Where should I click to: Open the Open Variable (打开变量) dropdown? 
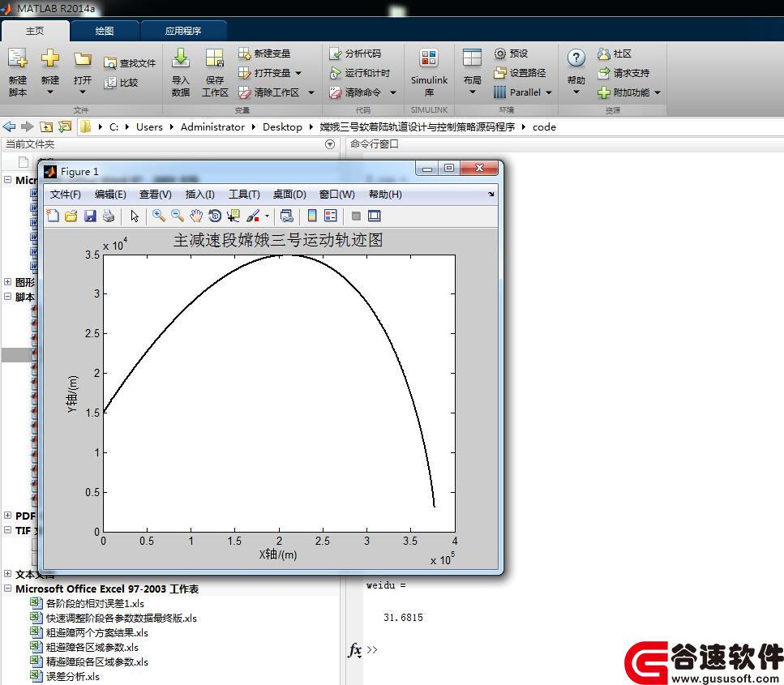[298, 73]
